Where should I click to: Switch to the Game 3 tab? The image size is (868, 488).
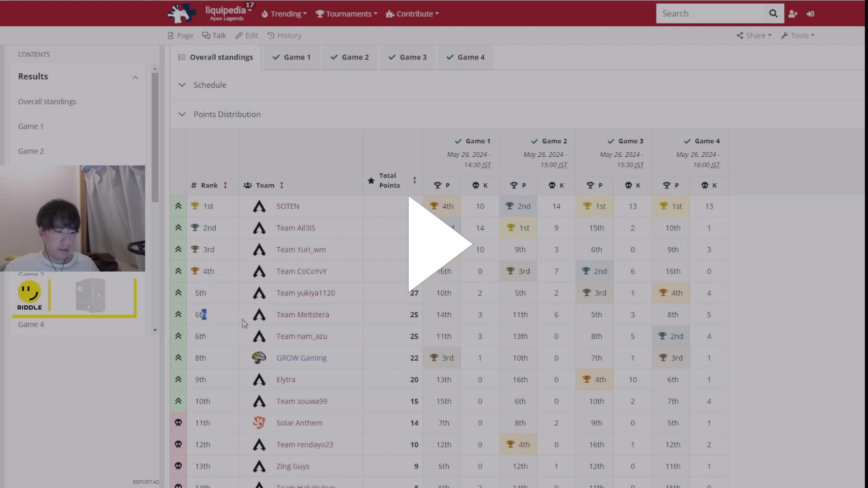[x=408, y=57]
